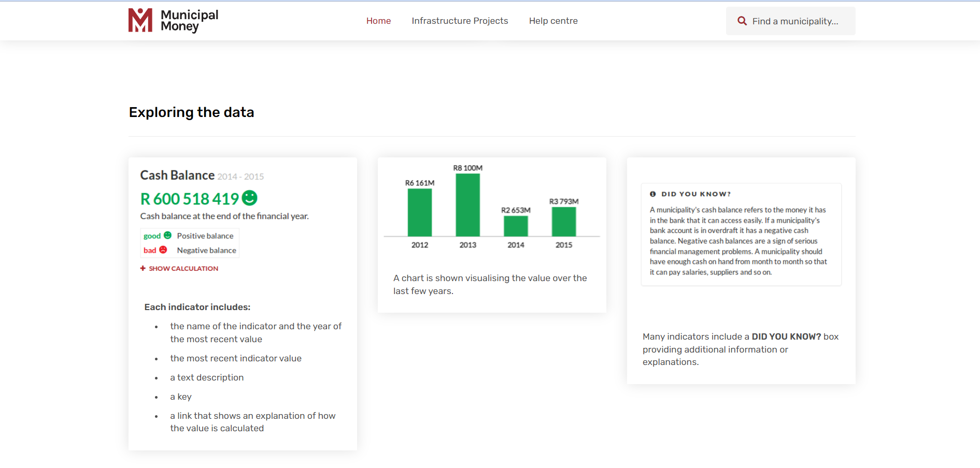Open the Help centre link
980x468 pixels.
pyautogui.click(x=553, y=21)
